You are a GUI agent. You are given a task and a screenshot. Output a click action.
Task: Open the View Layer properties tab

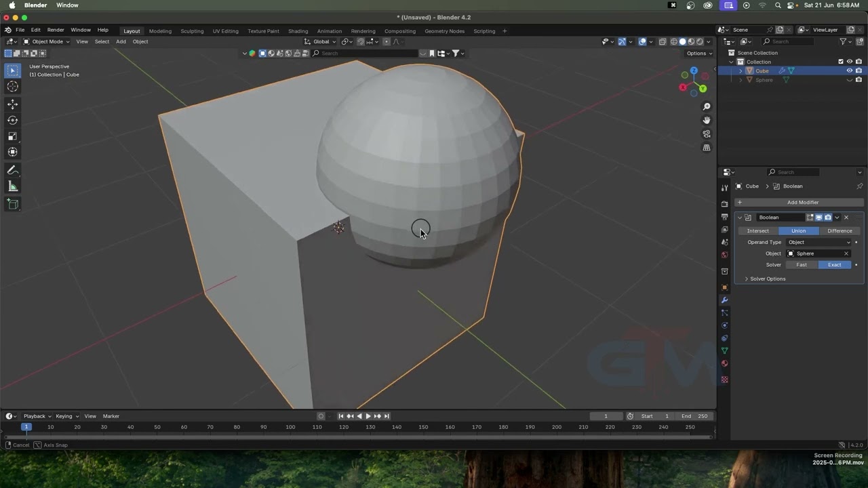click(x=724, y=230)
